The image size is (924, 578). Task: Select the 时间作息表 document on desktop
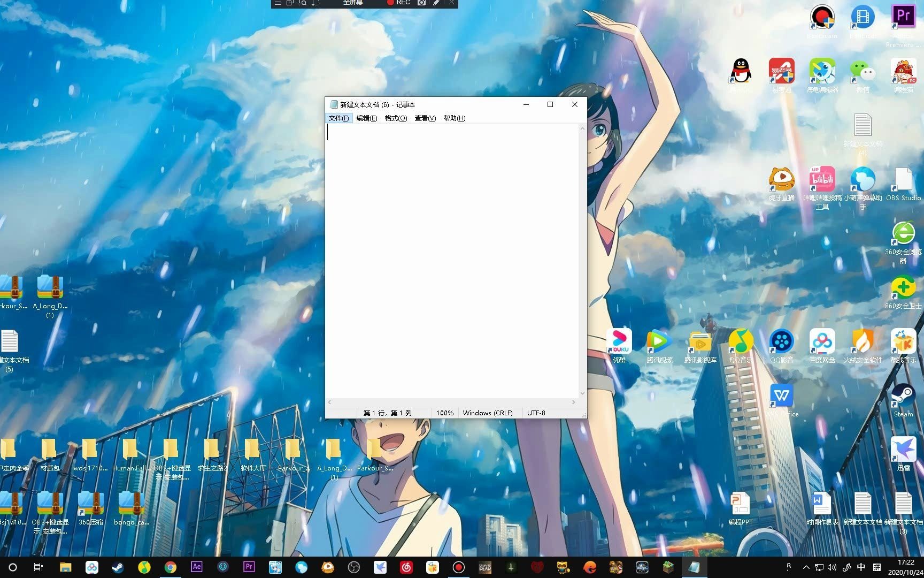coord(822,508)
